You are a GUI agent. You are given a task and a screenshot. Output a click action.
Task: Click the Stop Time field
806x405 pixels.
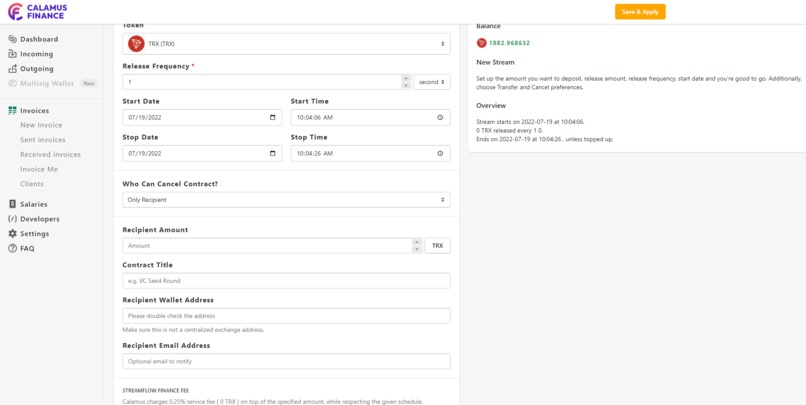click(371, 153)
